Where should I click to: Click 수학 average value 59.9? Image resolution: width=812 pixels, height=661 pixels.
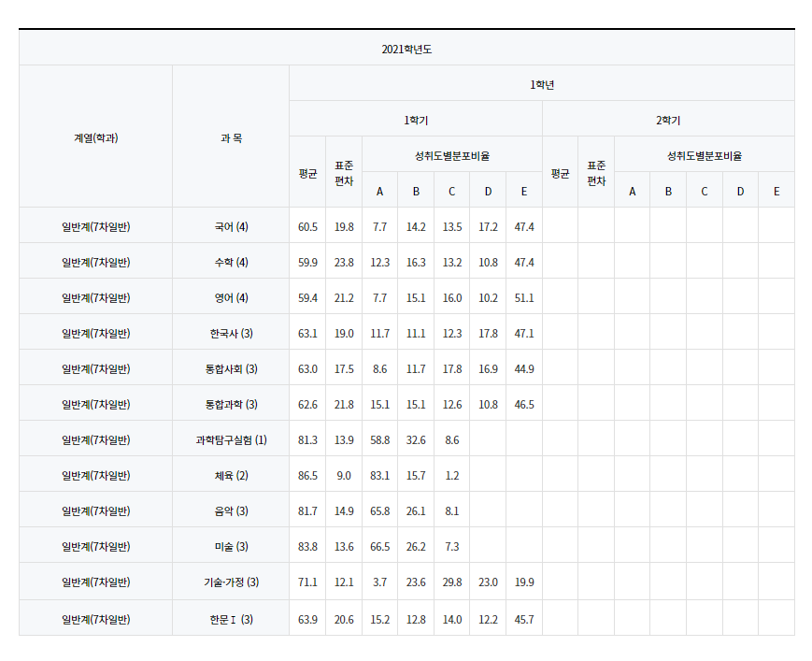(x=307, y=262)
